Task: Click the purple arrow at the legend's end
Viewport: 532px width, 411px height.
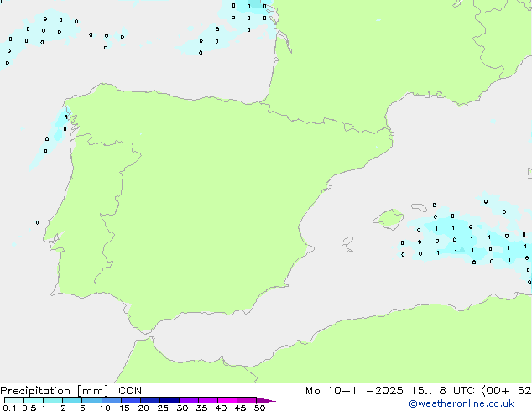Action: (266, 400)
